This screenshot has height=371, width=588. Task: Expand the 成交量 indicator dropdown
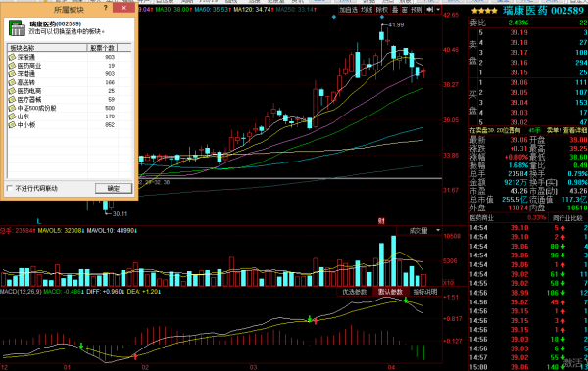[438, 230]
